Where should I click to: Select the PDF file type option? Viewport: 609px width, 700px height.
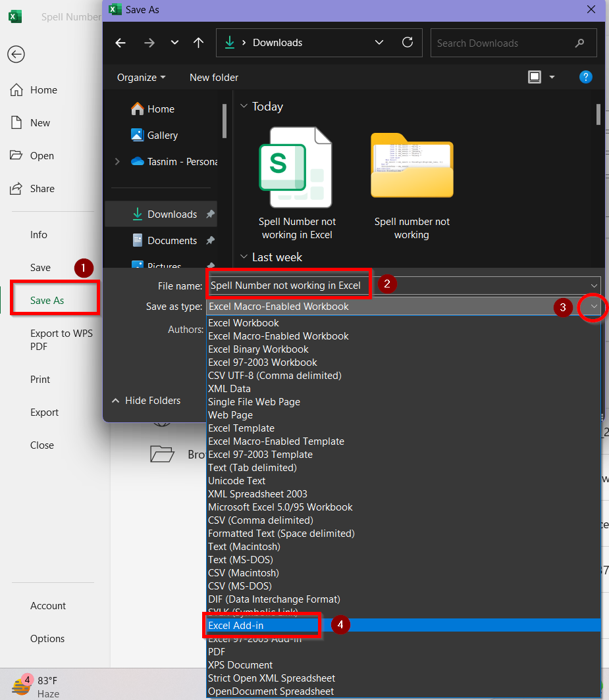click(217, 652)
